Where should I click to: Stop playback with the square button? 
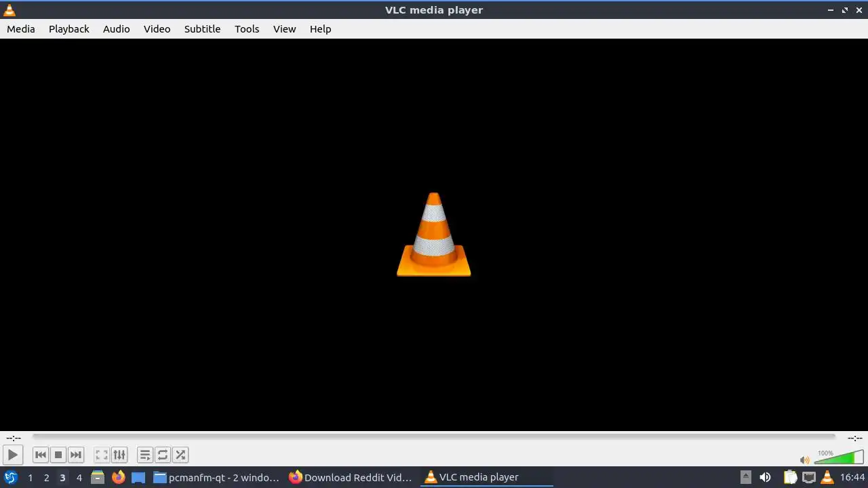tap(58, 455)
